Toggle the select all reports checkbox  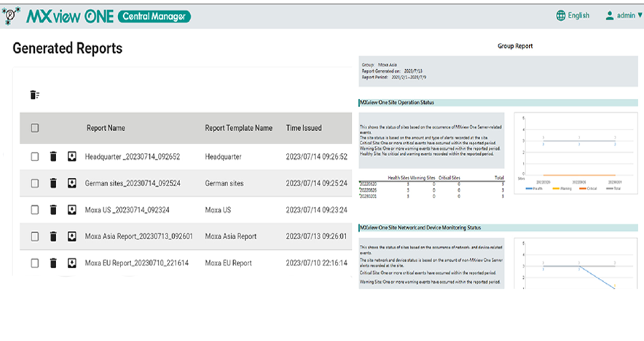[x=34, y=128]
